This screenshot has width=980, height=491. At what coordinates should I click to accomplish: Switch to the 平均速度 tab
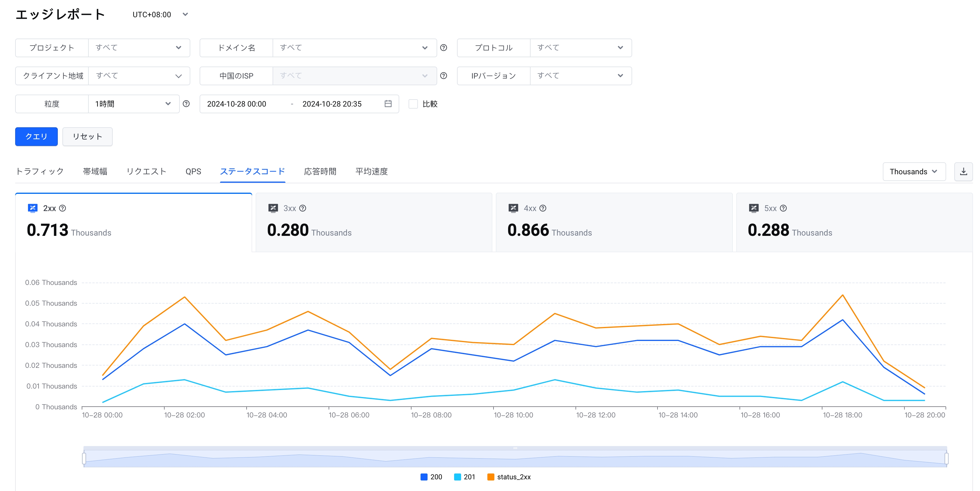coord(371,171)
